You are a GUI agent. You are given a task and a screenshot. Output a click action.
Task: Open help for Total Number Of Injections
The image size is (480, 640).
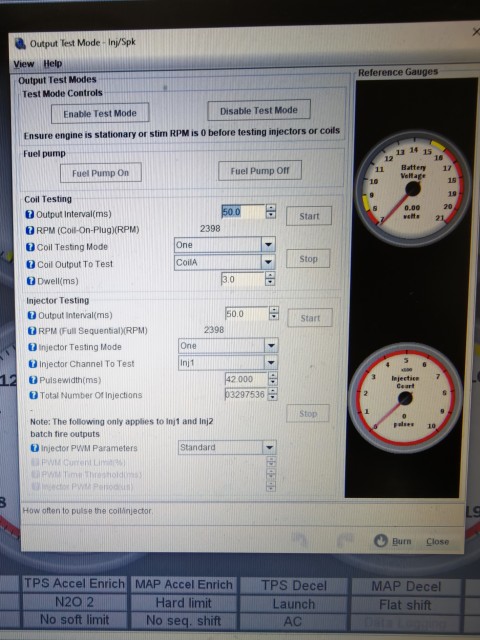pyautogui.click(x=33, y=395)
